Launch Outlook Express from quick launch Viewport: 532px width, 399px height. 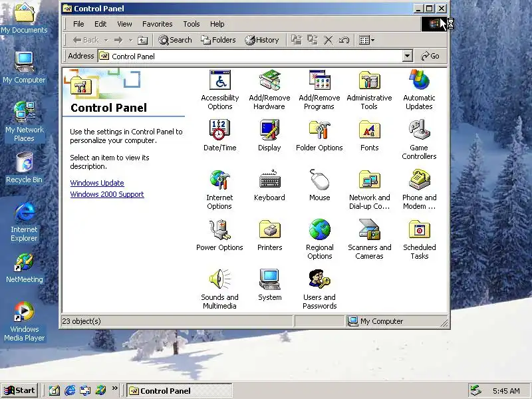[85, 390]
